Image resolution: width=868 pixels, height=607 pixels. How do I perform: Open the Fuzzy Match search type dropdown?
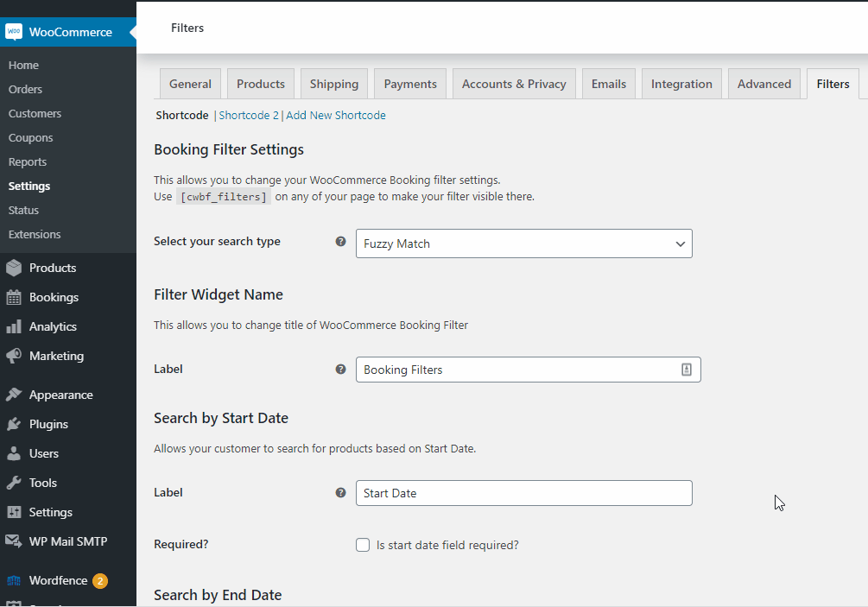tap(523, 243)
